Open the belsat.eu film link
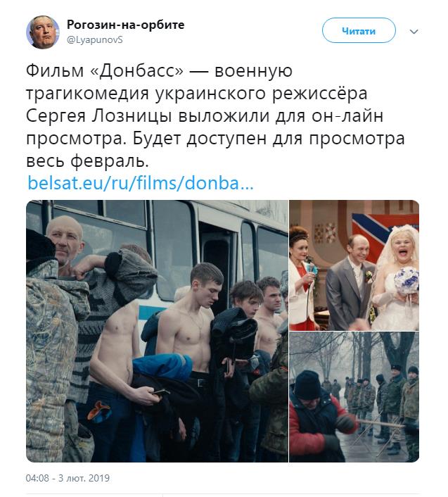448x497 pixels. point(141,183)
